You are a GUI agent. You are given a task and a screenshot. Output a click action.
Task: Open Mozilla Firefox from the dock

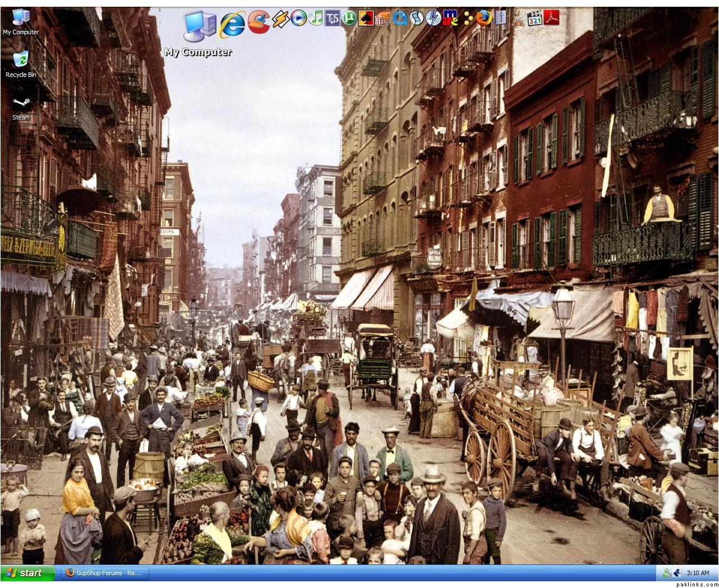[x=483, y=19]
